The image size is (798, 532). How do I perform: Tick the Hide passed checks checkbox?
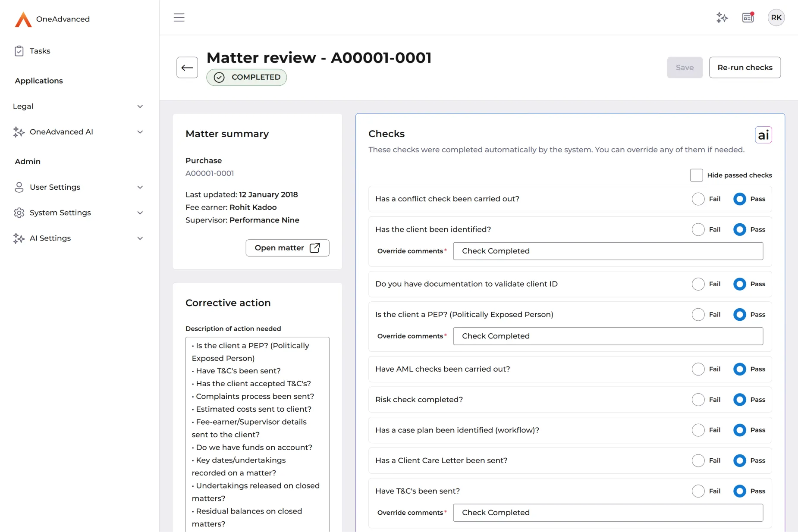coord(696,175)
